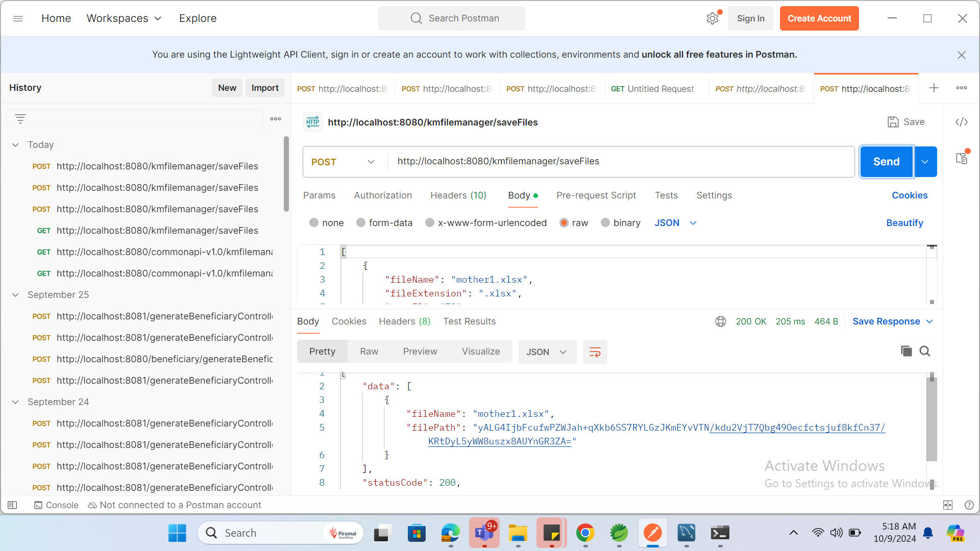
Task: Open the POST method dropdown
Action: 343,162
